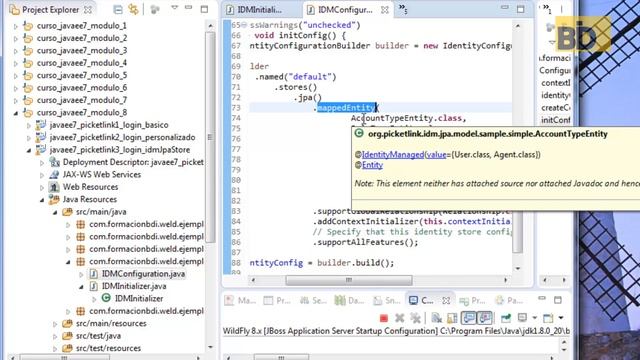
Task: Show hidden editor tabs list
Action: (x=403, y=9)
